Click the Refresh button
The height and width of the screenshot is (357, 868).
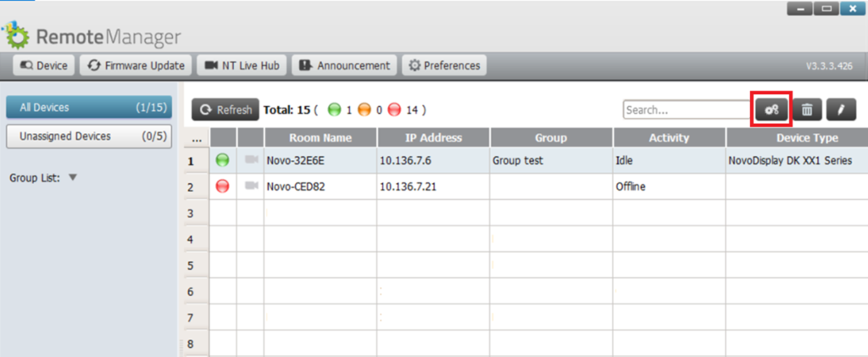pyautogui.click(x=225, y=109)
